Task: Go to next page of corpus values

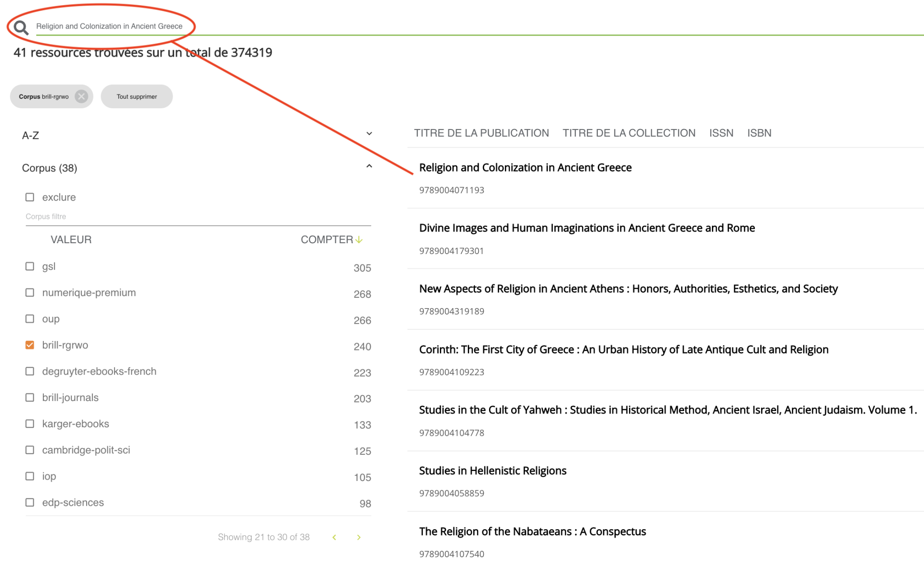Action: click(359, 537)
